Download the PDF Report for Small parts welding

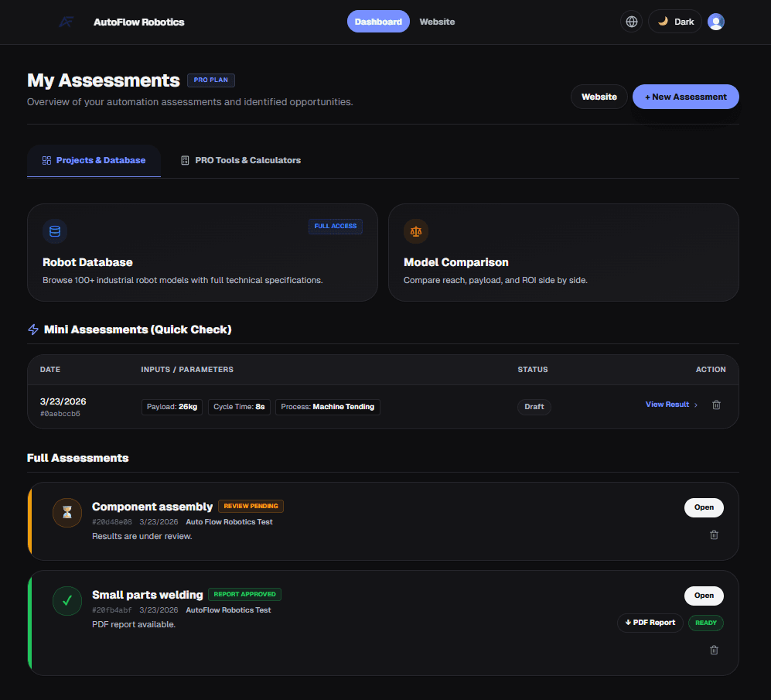pyautogui.click(x=650, y=622)
